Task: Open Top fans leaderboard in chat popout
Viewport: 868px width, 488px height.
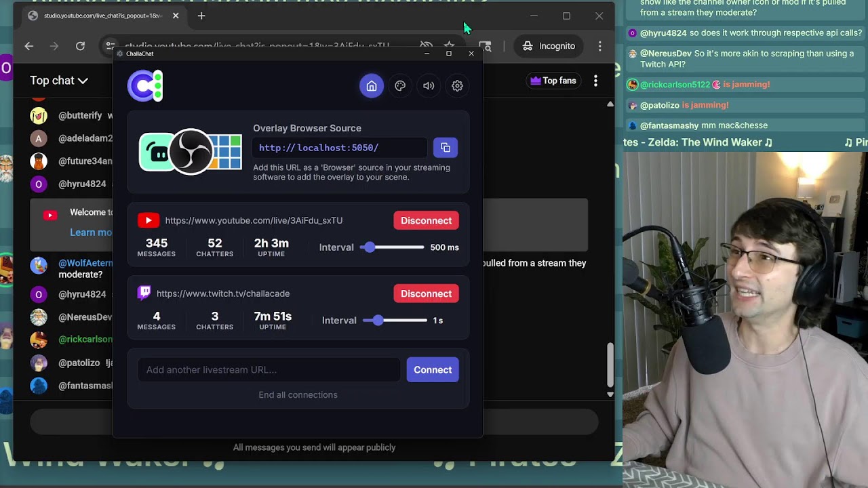Action: (553, 81)
